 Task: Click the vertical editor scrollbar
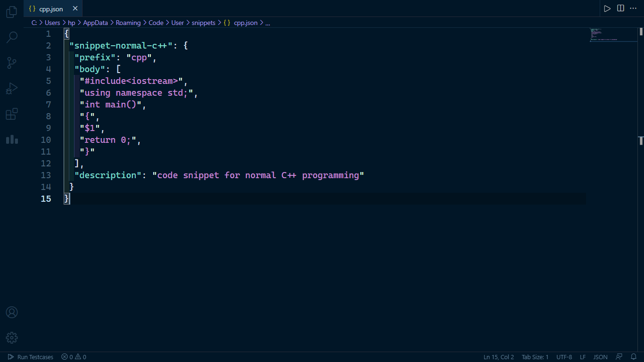[641, 189]
